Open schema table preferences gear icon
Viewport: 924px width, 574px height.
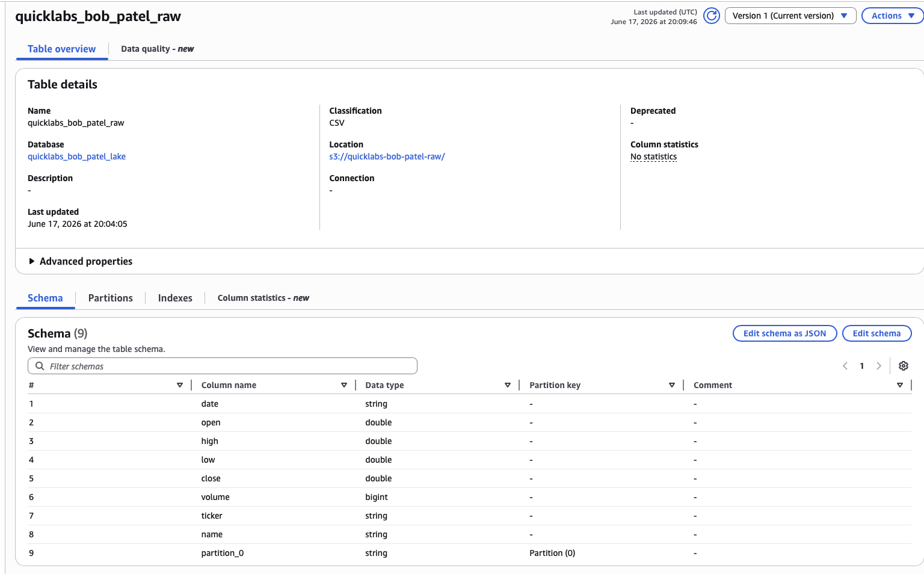coord(904,366)
